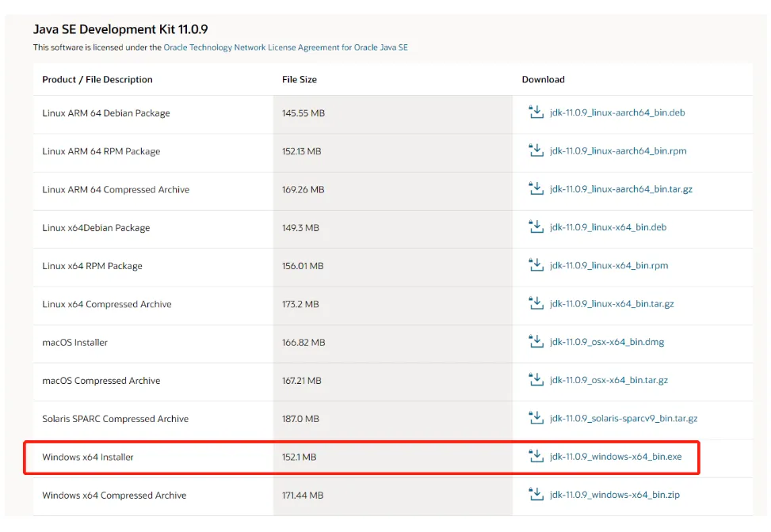Select 'macOS Compressed Archive' text
The height and width of the screenshot is (532, 771).
click(101, 381)
